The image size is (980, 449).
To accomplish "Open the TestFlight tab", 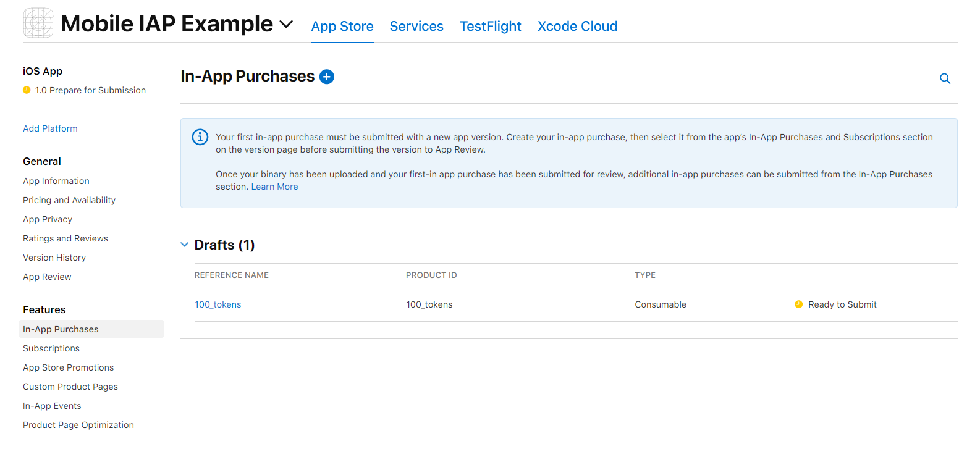I will pos(491,27).
